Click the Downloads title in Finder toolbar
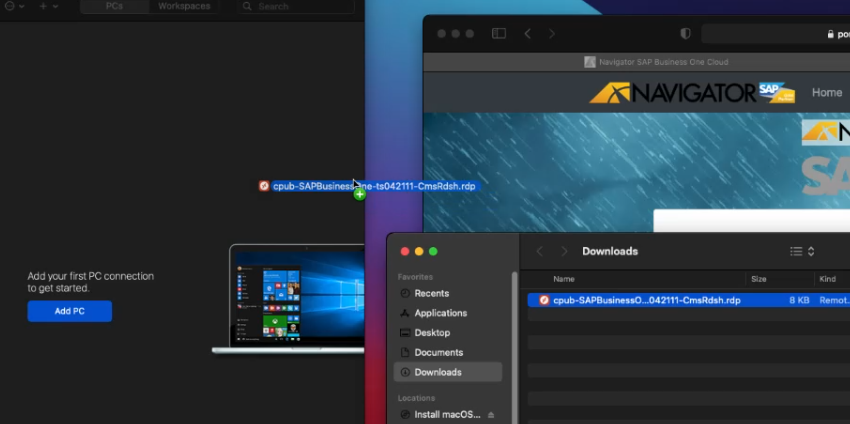 610,251
